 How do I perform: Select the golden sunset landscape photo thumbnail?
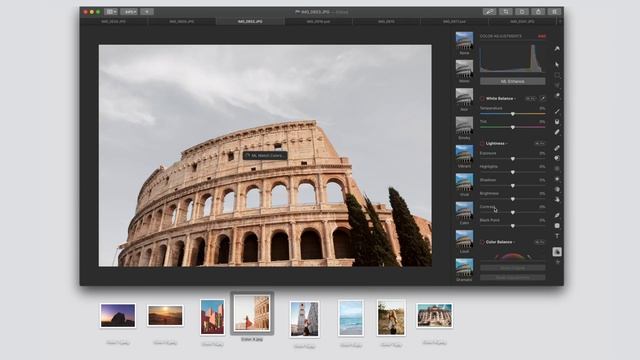tap(165, 316)
